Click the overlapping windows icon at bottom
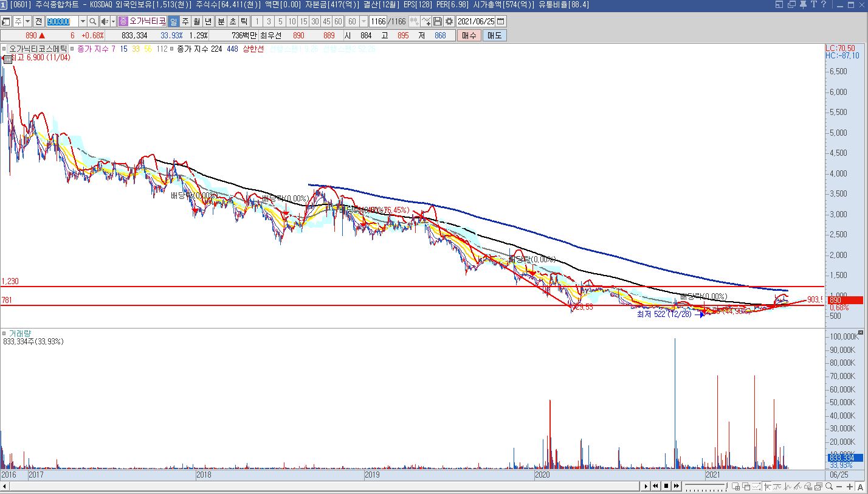 (746, 486)
